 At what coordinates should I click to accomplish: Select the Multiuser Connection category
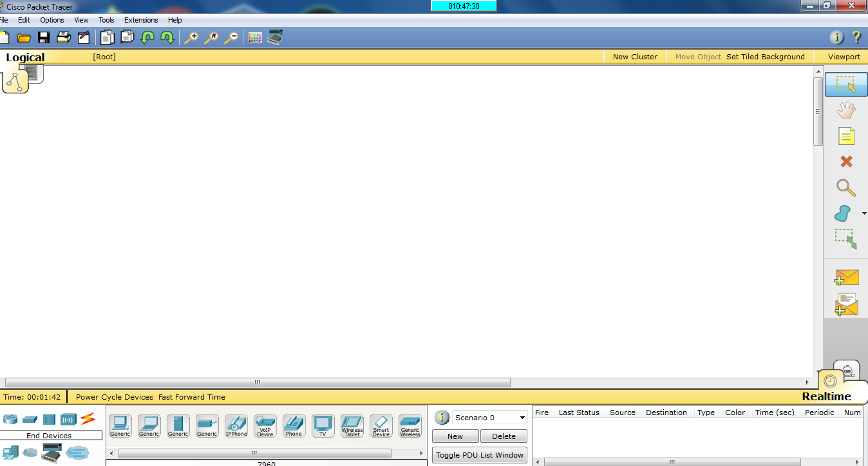point(77,452)
